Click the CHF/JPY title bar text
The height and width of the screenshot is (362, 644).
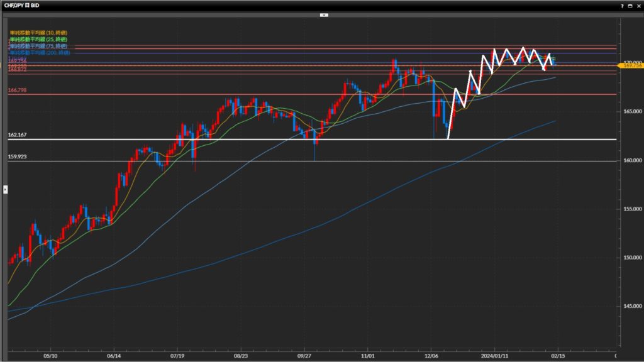coord(23,5)
